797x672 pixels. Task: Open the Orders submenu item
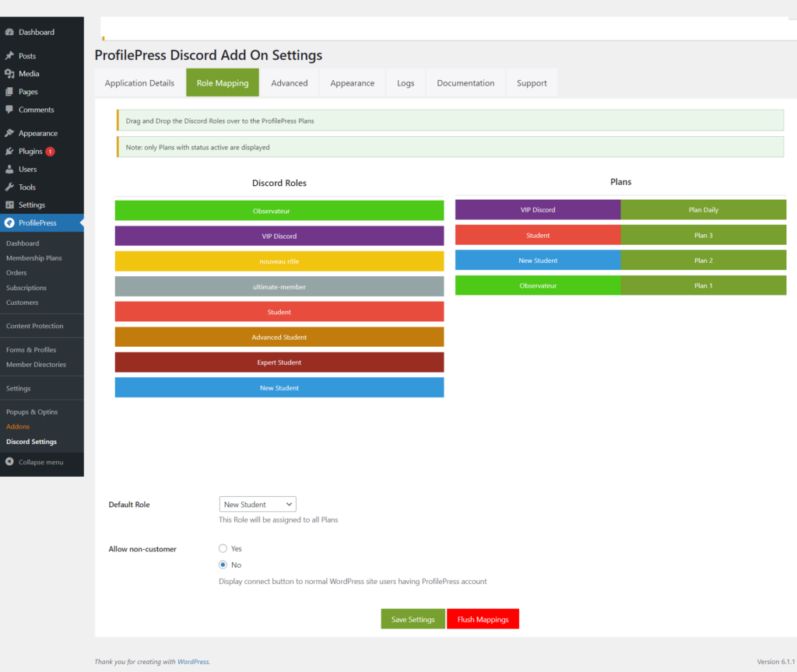[x=16, y=273]
